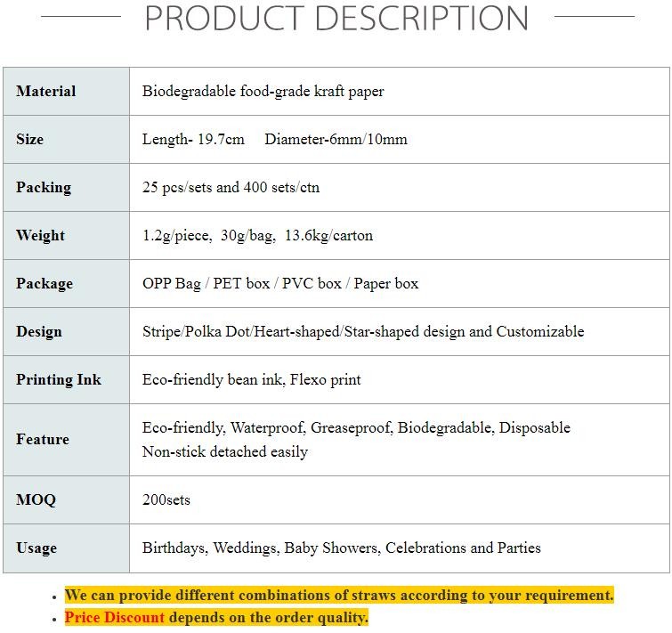Click the 200sets MOQ value
This screenshot has height=633, width=672.
pos(166,499)
